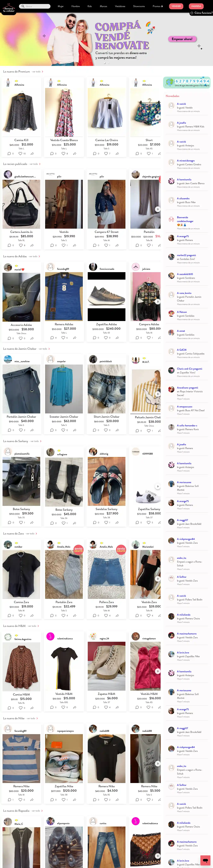213x868 pixels.
Task: Open comments on Cartera Juanita Jo
Action: point(9,245)
